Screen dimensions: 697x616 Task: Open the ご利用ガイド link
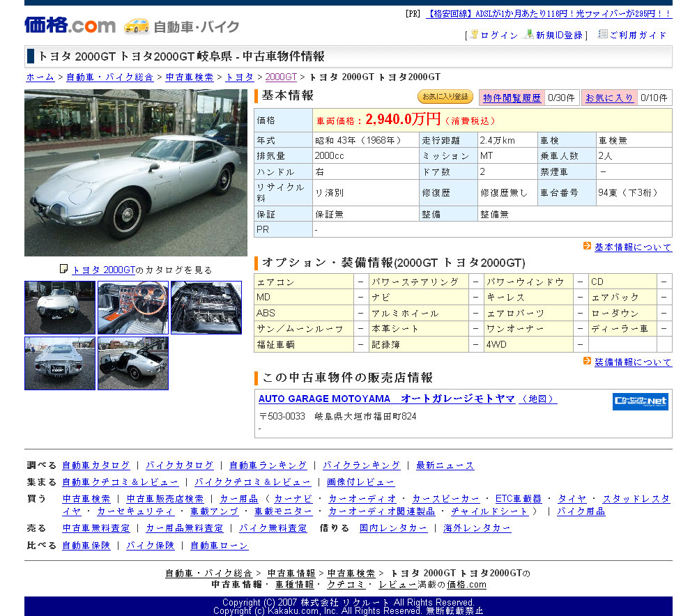click(x=638, y=35)
